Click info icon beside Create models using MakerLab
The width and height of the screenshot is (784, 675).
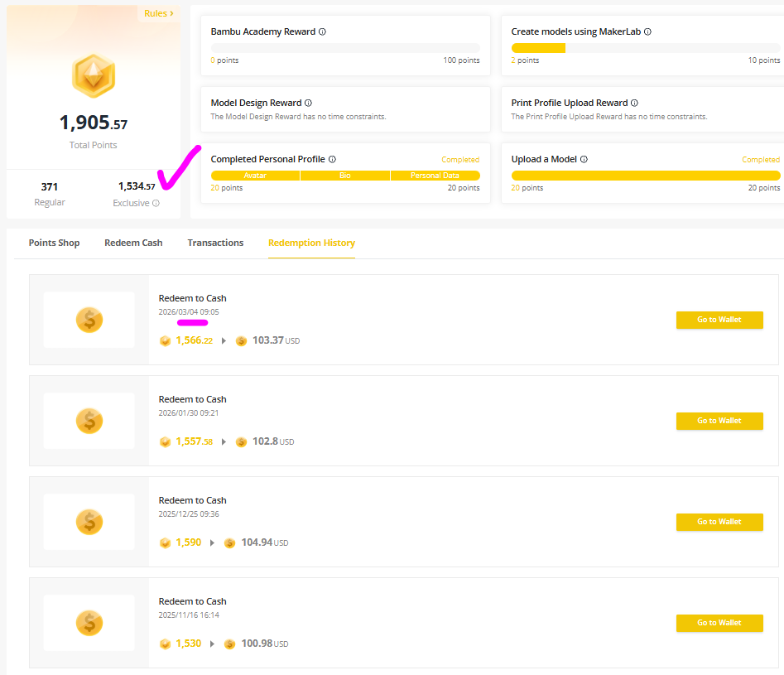pos(647,32)
